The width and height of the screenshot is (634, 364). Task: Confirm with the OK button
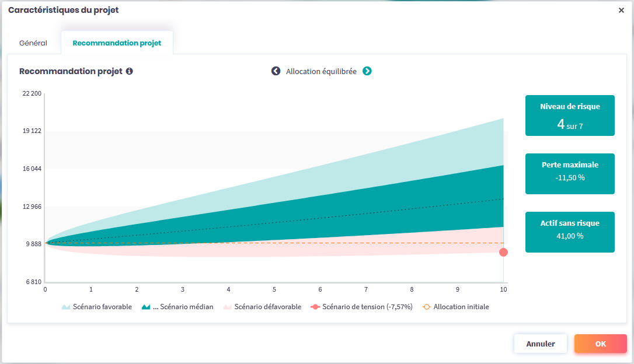tap(600, 344)
